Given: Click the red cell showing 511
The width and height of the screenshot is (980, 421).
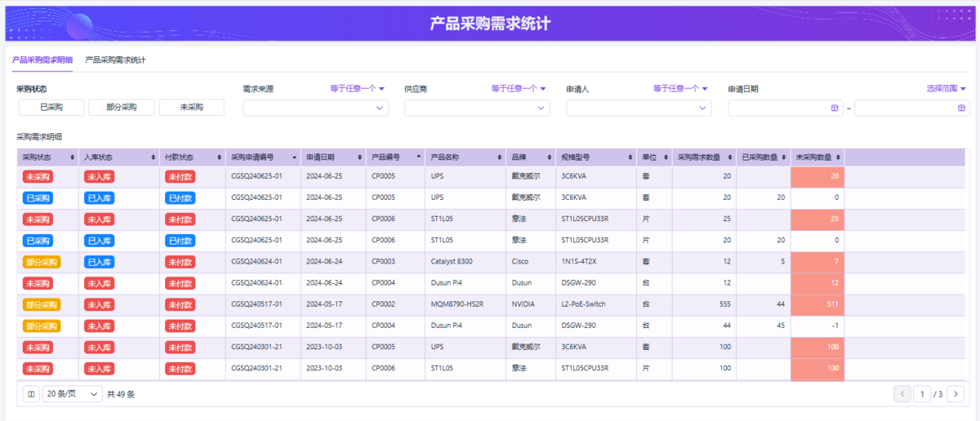Looking at the screenshot, I should click(817, 304).
